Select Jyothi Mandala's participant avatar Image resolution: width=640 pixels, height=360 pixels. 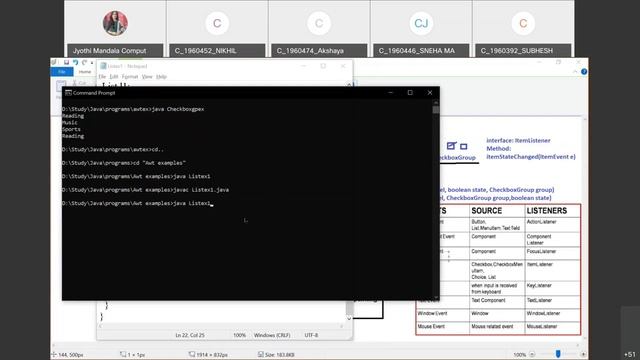pyautogui.click(x=115, y=23)
